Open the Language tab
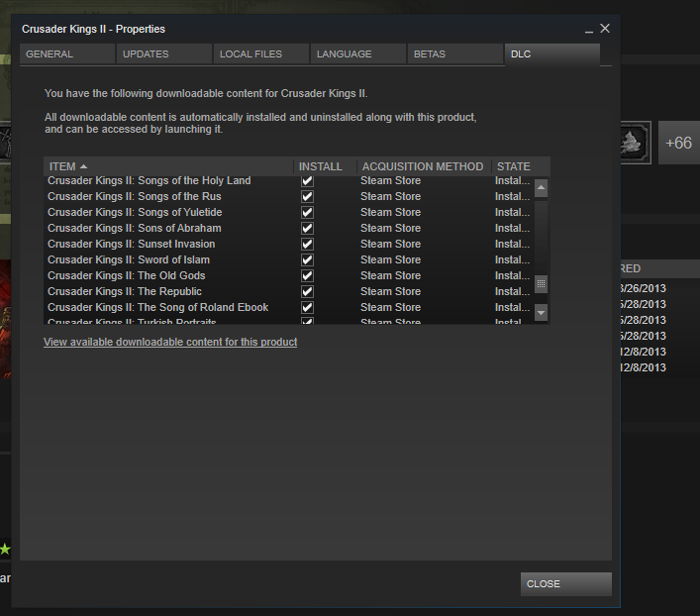 pos(357,54)
